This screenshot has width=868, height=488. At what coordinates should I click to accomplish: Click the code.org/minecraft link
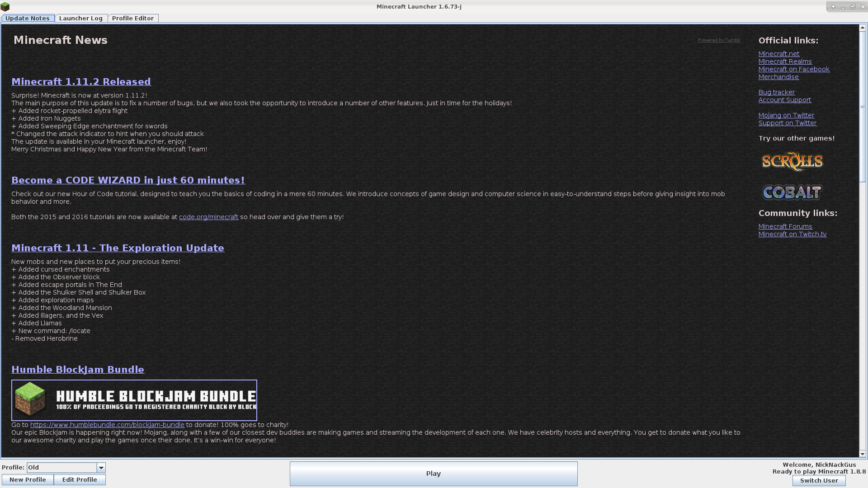[209, 217]
